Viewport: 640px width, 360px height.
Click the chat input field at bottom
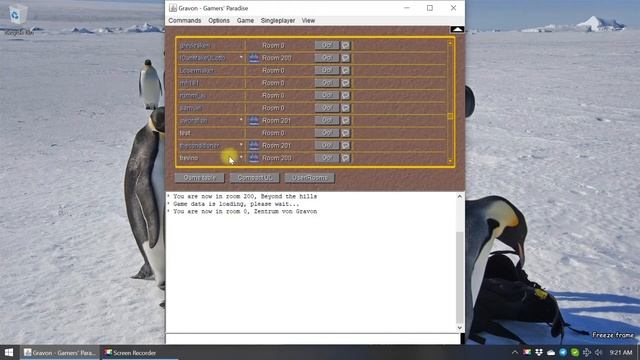pyautogui.click(x=313, y=338)
